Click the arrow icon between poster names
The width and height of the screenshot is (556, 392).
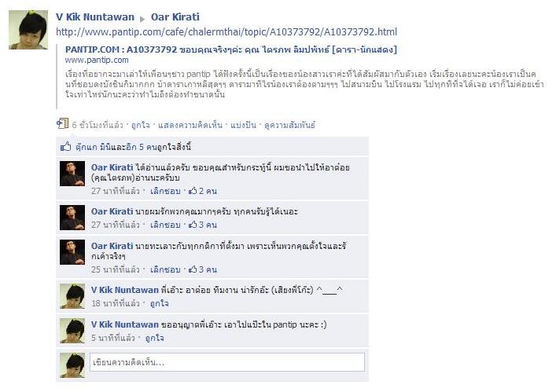[142, 19]
